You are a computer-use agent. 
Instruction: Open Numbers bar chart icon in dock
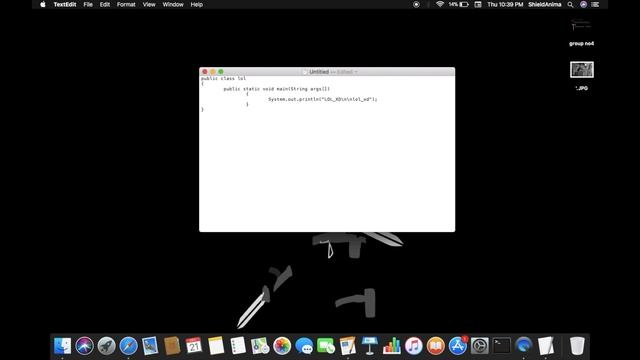tap(392, 346)
